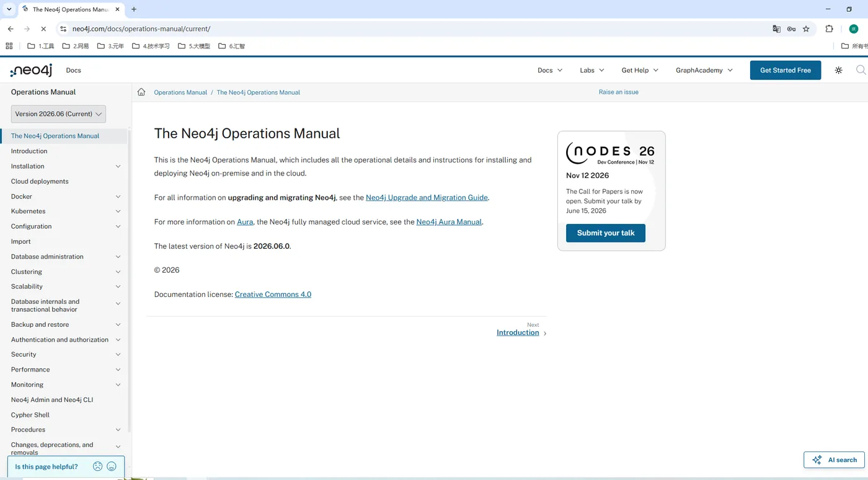Open the Get Help dropdown menu
The width and height of the screenshot is (868, 480).
640,70
